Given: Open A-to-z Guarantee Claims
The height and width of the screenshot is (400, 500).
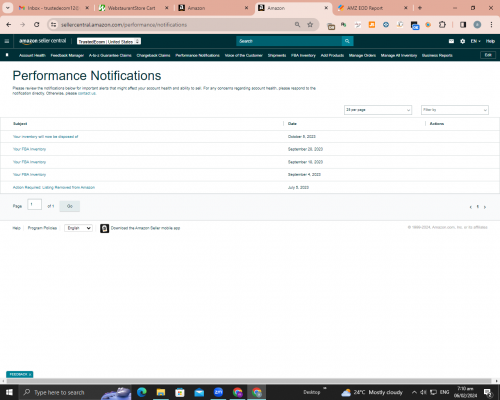Looking at the screenshot, I should 110,55.
